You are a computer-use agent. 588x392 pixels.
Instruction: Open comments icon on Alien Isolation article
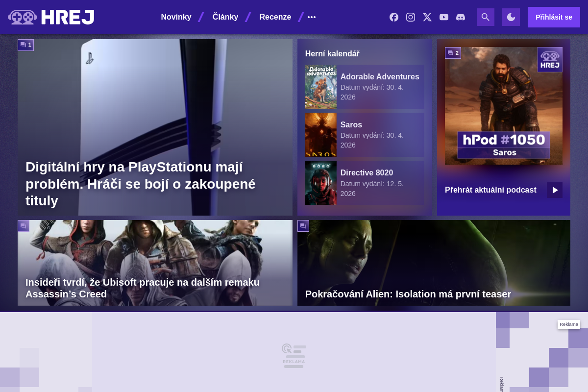[x=303, y=226]
